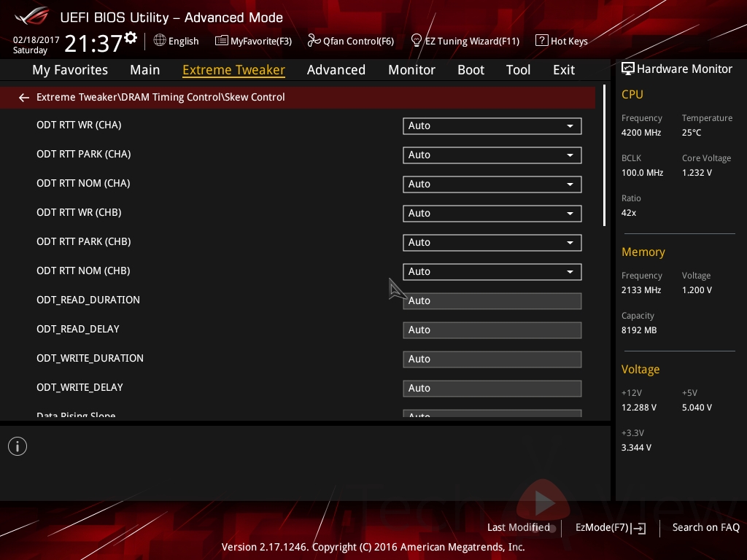Click BCLK value 100.0 MHz
Image resolution: width=747 pixels, height=560 pixels.
click(x=642, y=172)
